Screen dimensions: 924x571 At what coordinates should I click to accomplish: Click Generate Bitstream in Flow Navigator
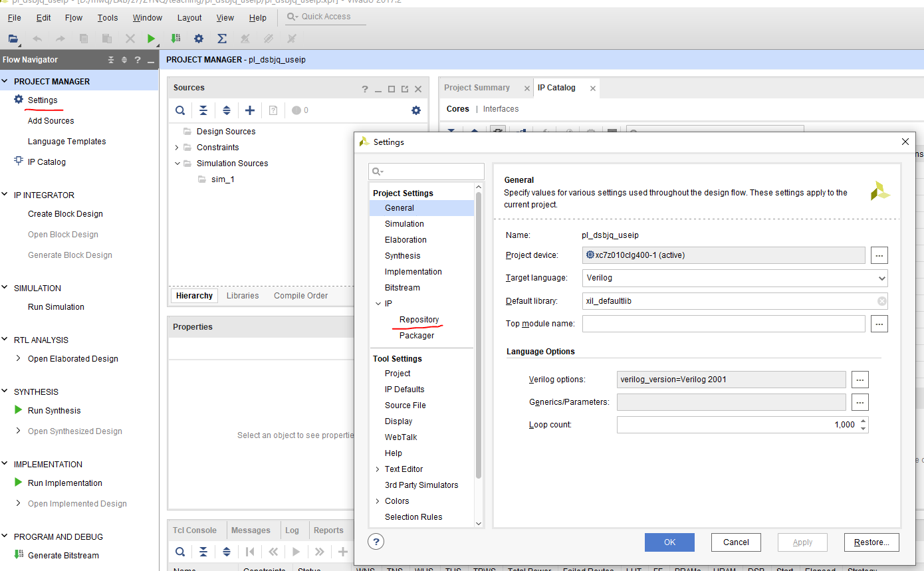[x=63, y=556]
